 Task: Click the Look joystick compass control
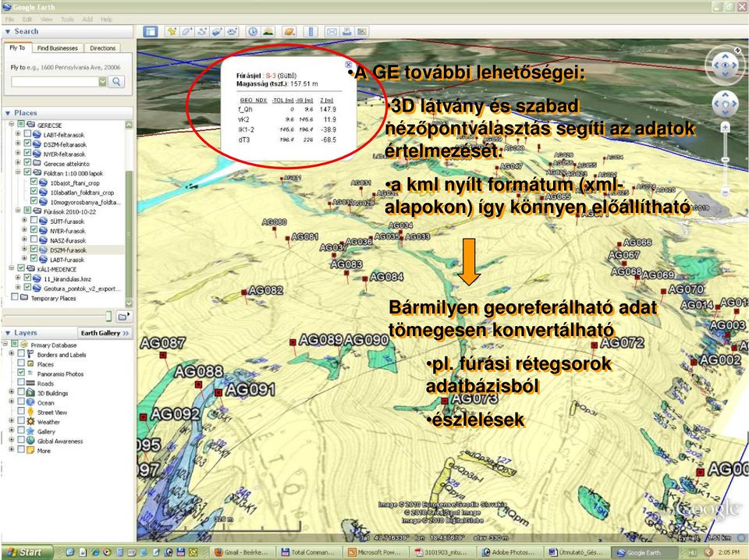click(x=725, y=65)
